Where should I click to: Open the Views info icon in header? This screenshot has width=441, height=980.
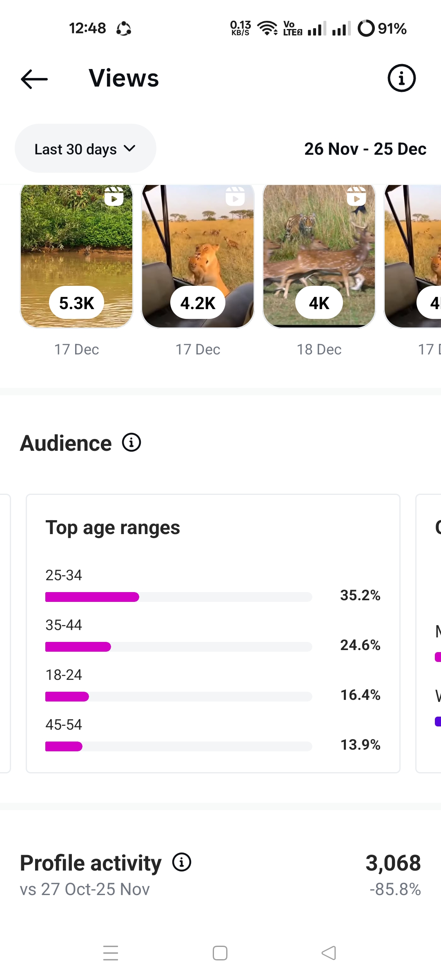401,78
